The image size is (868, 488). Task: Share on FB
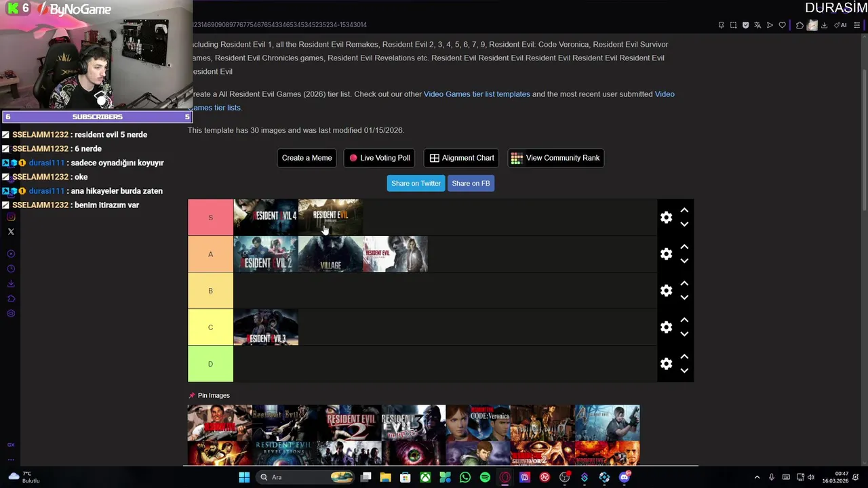(471, 183)
